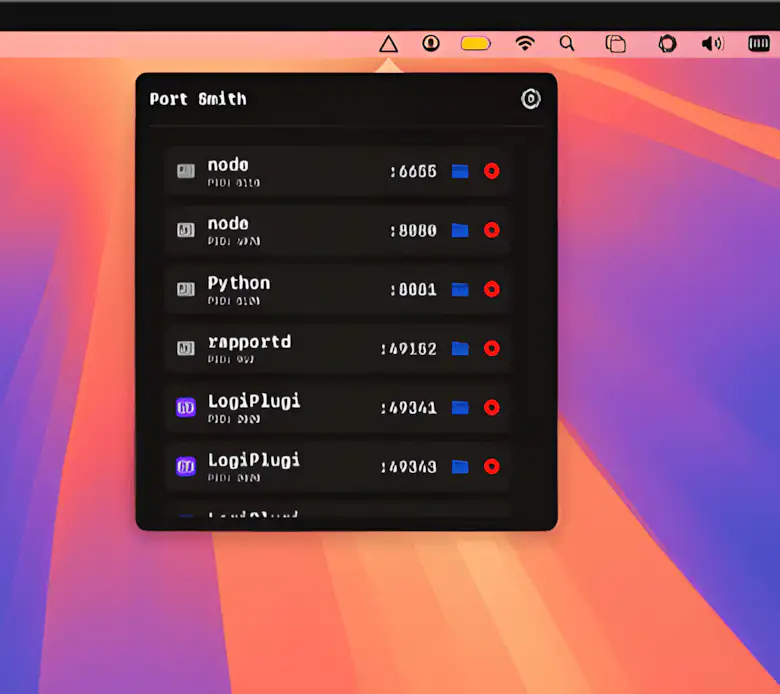Kill LogiPlugi on port 49341
Screen dimensions: 780x694
click(x=491, y=407)
